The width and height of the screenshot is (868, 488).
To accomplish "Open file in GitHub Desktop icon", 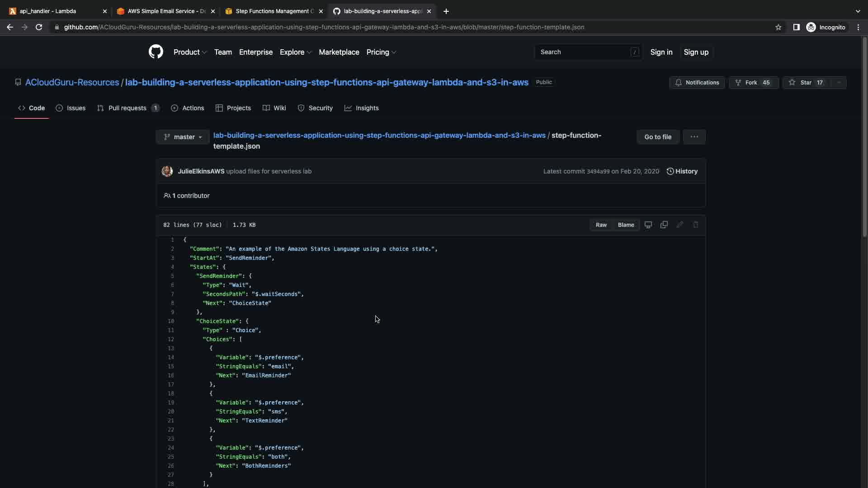I will point(648,225).
